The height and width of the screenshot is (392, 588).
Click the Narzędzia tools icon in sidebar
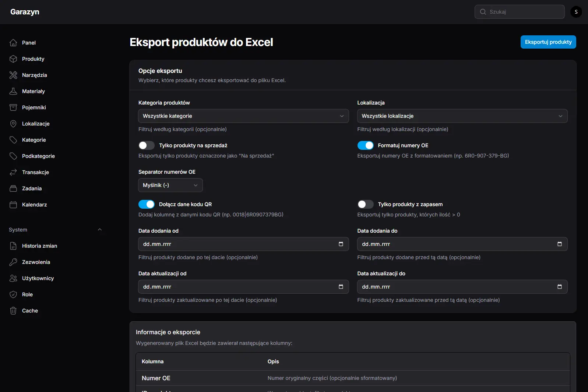click(x=13, y=75)
